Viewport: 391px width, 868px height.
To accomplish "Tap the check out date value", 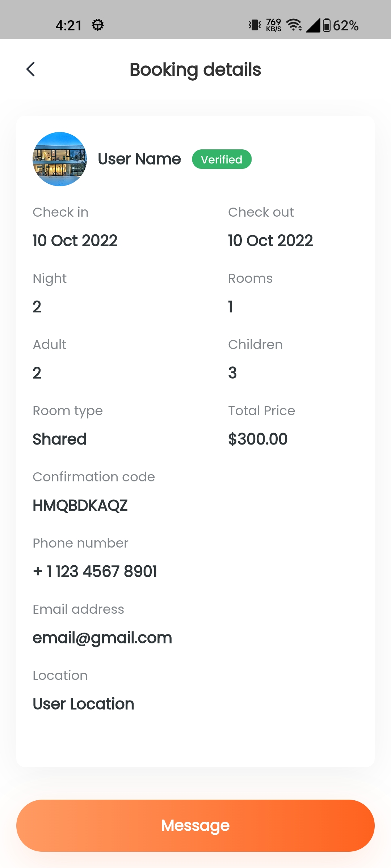I will coord(270,241).
